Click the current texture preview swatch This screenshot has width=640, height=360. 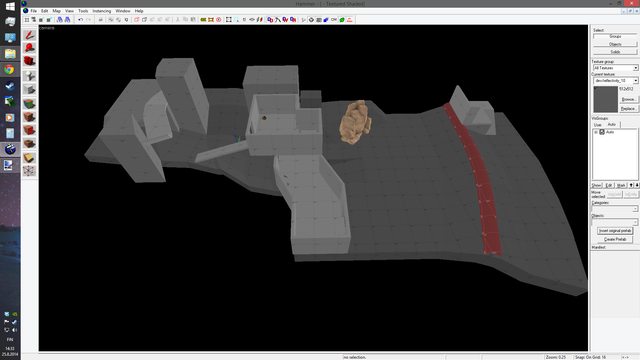(x=605, y=99)
